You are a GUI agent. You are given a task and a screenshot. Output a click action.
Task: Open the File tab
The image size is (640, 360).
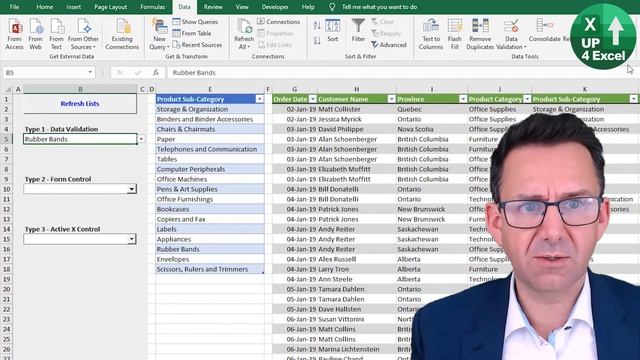[14, 7]
